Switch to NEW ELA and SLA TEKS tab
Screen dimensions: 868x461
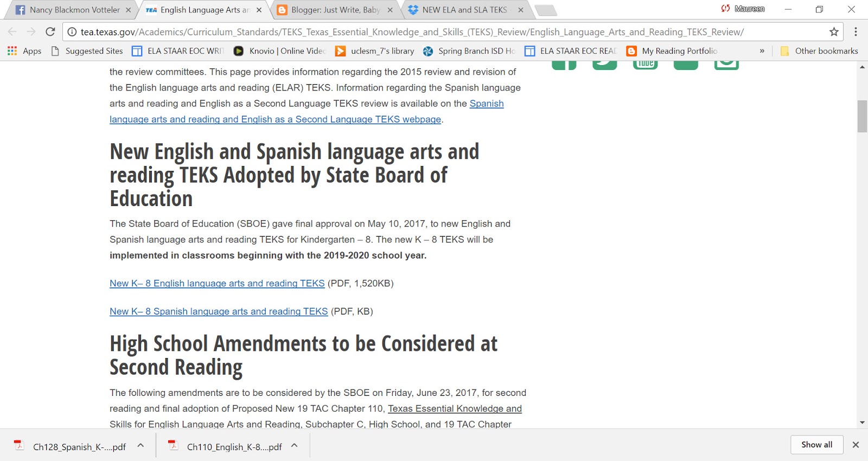pyautogui.click(x=464, y=10)
